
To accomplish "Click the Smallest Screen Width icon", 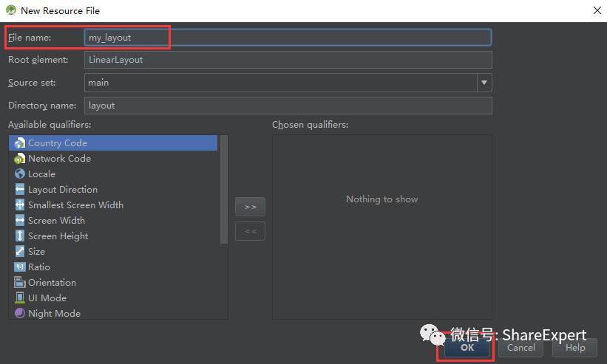I will [20, 205].
